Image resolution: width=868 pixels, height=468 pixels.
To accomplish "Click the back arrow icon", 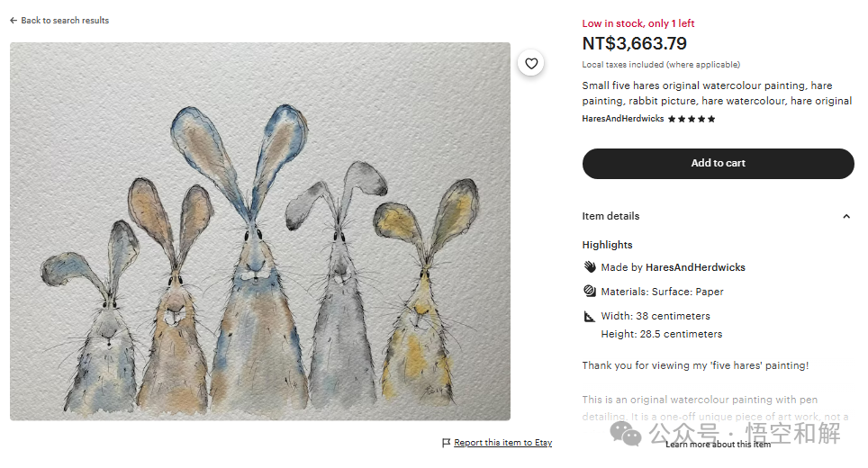I will click(x=14, y=21).
